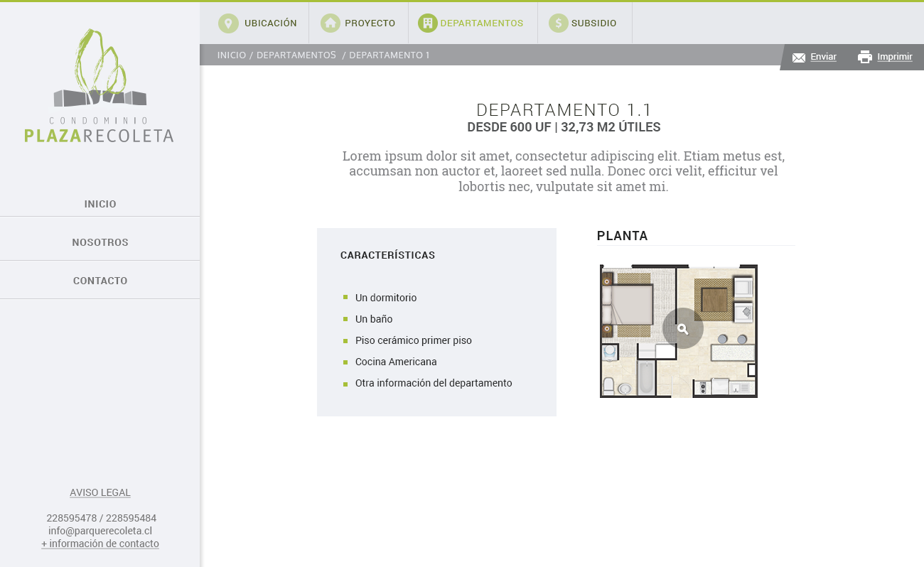
Task: Click the magnifier zoom icon on floor plan
Action: [x=683, y=329]
